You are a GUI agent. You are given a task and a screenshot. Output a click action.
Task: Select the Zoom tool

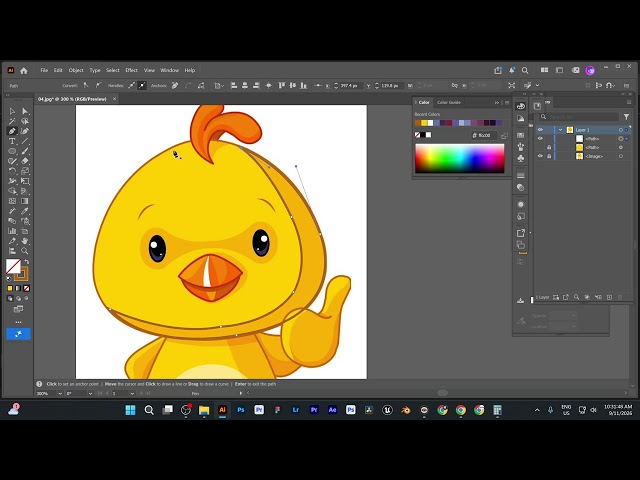[25, 251]
